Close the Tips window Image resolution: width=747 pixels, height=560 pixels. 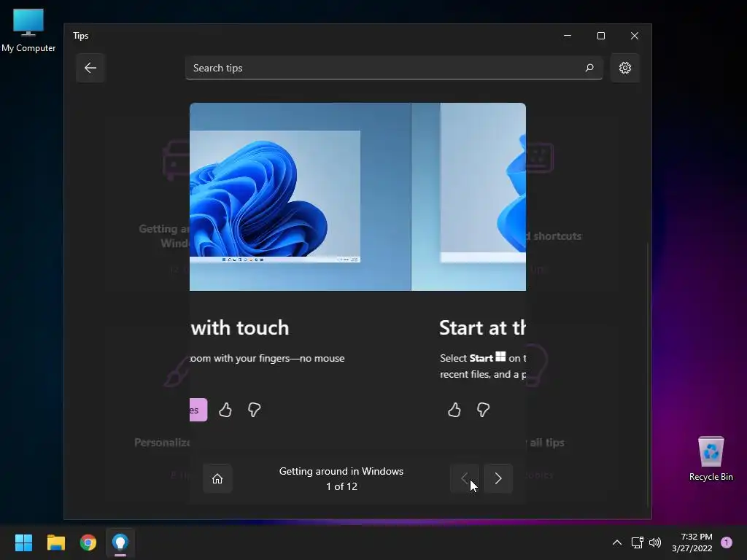635,36
